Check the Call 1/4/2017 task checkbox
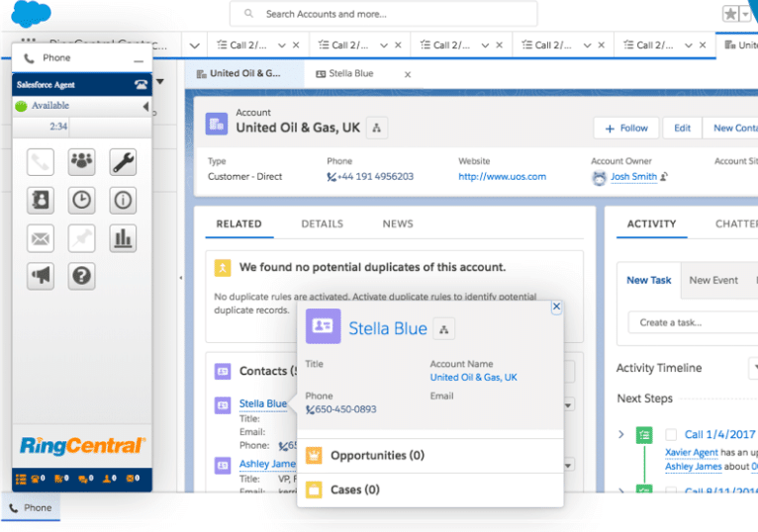Image resolution: width=758 pixels, height=532 pixels. coord(671,434)
